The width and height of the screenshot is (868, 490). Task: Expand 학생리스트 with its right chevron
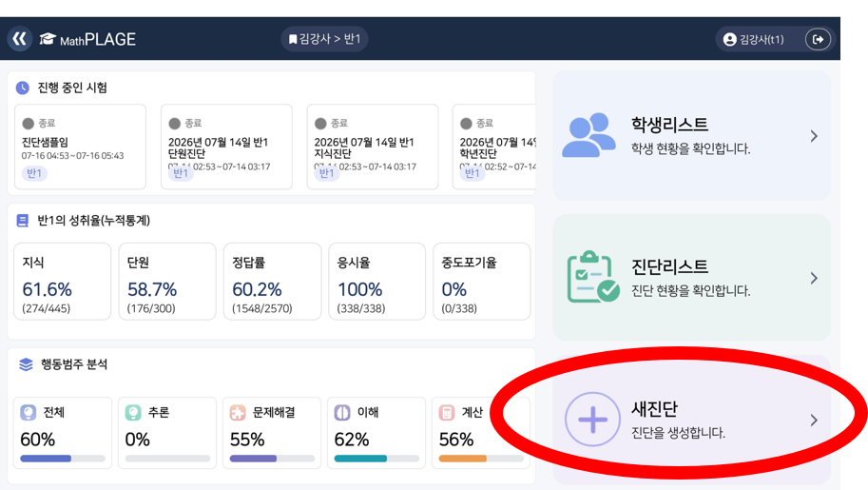coord(814,136)
